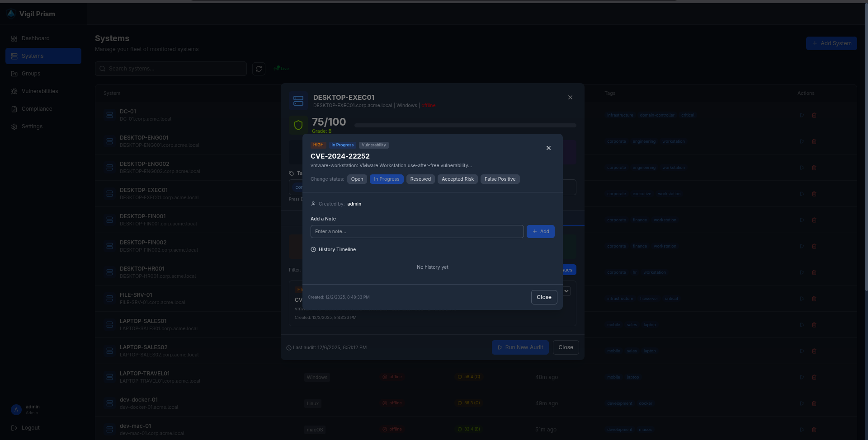Click the Vigil Prism logo icon
The image size is (868, 440).
click(11, 13)
